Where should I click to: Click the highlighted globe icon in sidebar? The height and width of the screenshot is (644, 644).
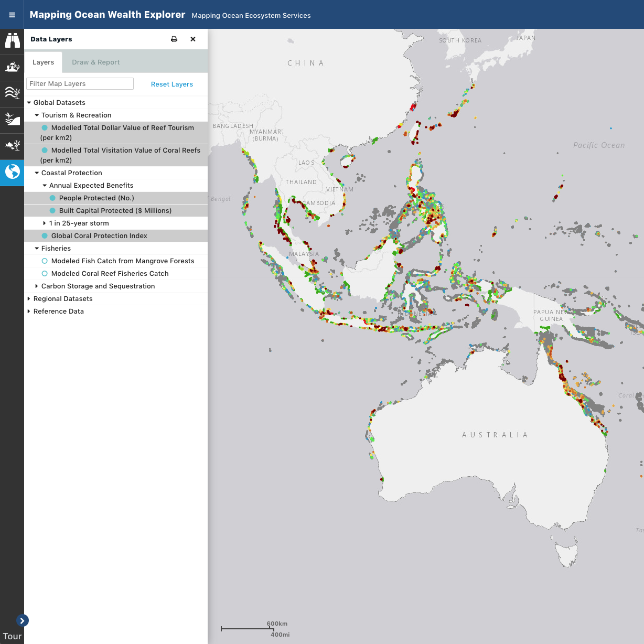[12, 171]
